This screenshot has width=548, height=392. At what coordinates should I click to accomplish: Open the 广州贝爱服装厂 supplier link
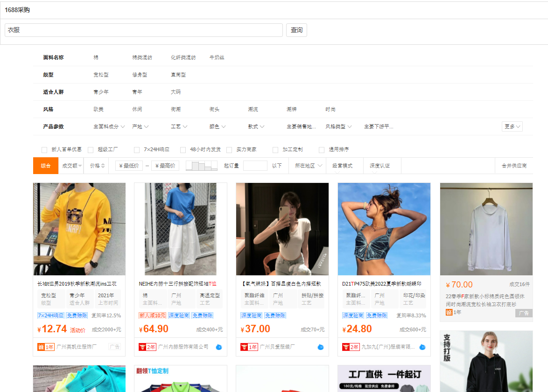pos(277,347)
